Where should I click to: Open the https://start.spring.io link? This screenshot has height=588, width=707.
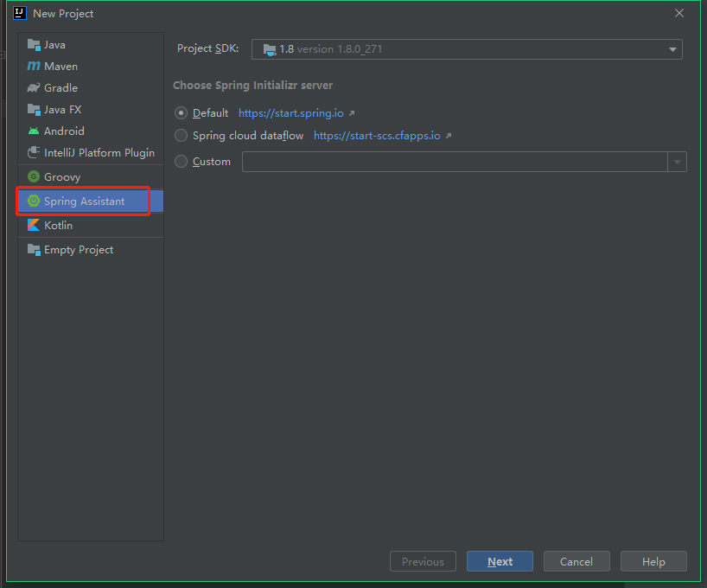tap(290, 113)
